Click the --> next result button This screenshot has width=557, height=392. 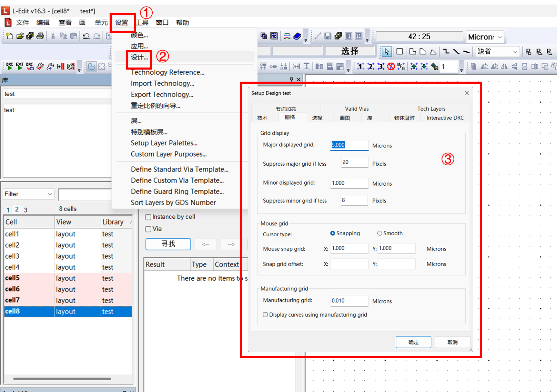231,244
